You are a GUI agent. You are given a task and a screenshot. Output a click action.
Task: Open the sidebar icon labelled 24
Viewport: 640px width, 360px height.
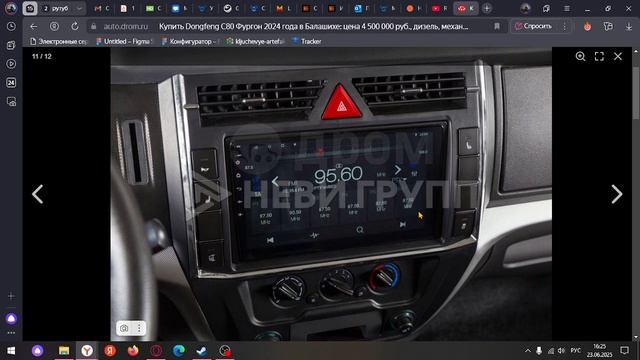point(11,82)
